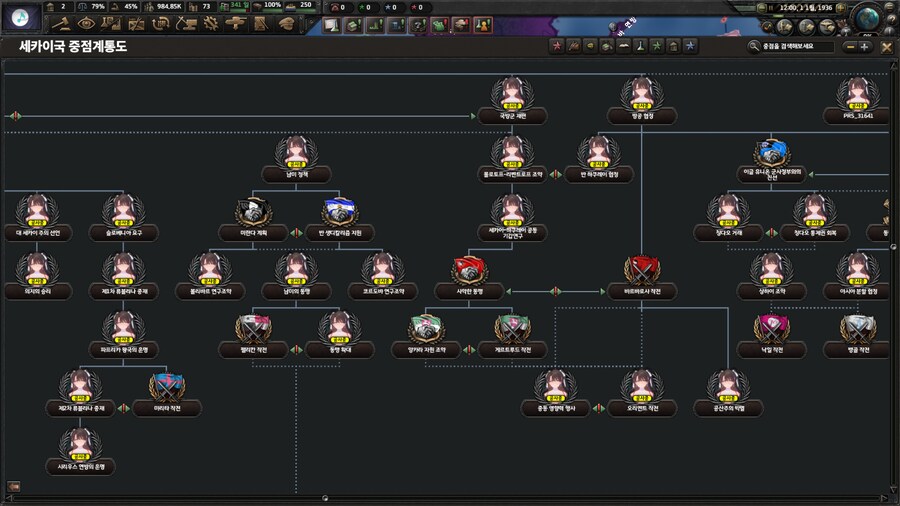
Task: Increase game speed with plus by date
Action: click(841, 8)
